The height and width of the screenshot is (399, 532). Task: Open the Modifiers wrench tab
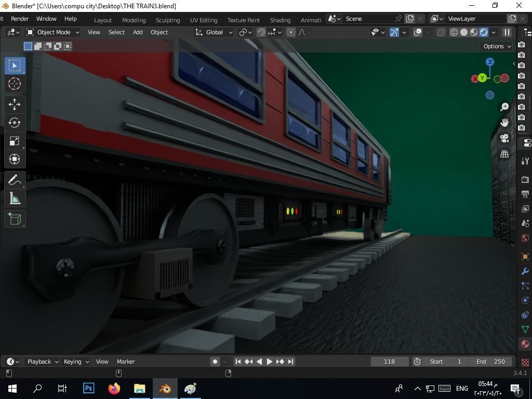click(525, 271)
